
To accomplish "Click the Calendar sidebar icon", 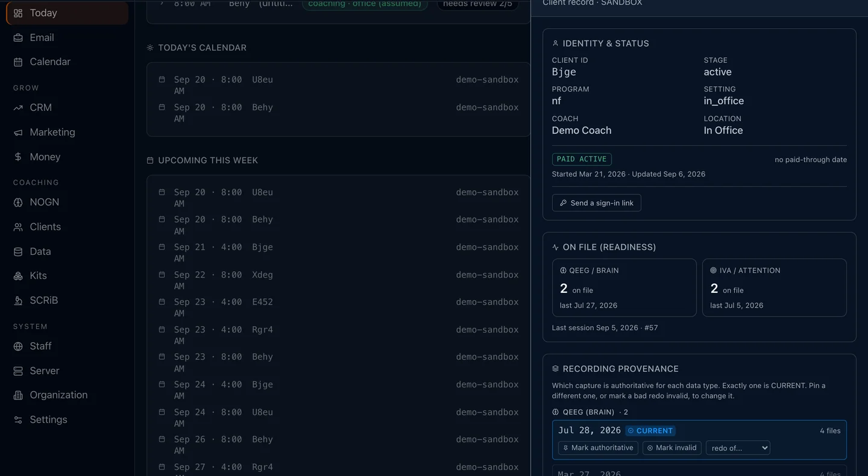I will [x=18, y=61].
